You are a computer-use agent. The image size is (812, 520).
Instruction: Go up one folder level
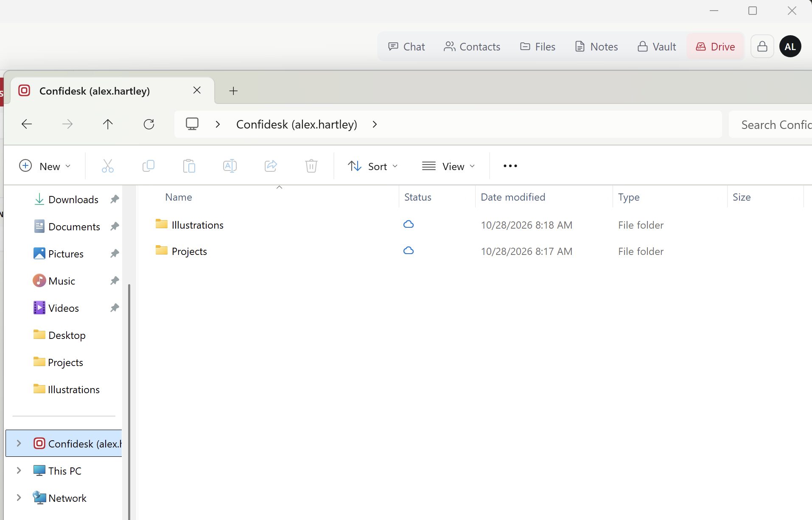108,124
